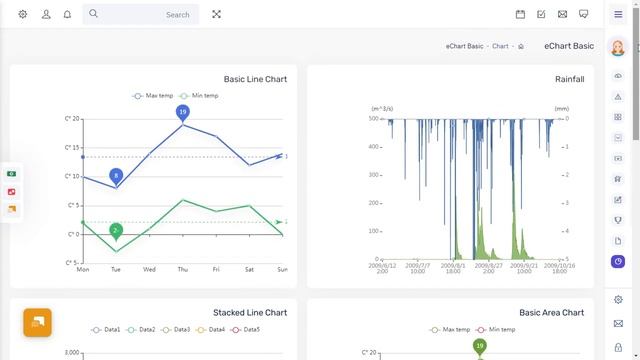Image resolution: width=640 pixels, height=360 pixels.
Task: Click into the Search field
Action: click(x=141, y=14)
